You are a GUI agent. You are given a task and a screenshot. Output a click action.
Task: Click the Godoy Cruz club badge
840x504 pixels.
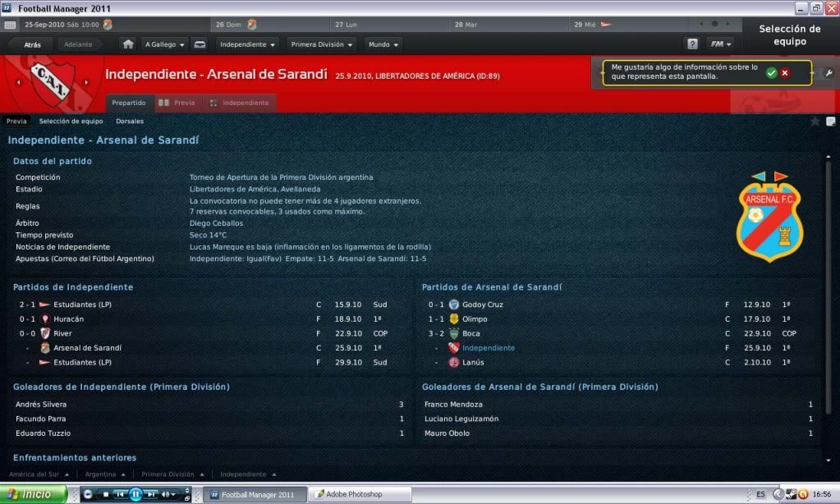(454, 305)
